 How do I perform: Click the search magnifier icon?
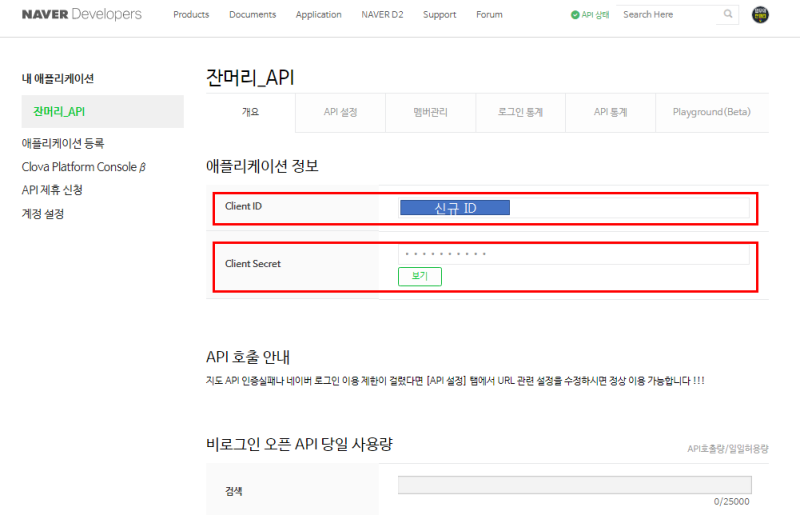click(728, 14)
